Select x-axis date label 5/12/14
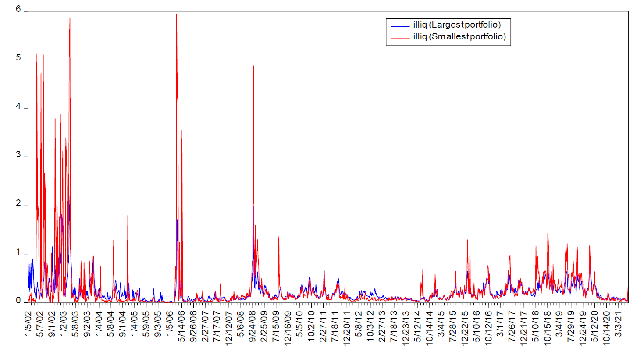This screenshot has height=348, width=644. (x=417, y=325)
